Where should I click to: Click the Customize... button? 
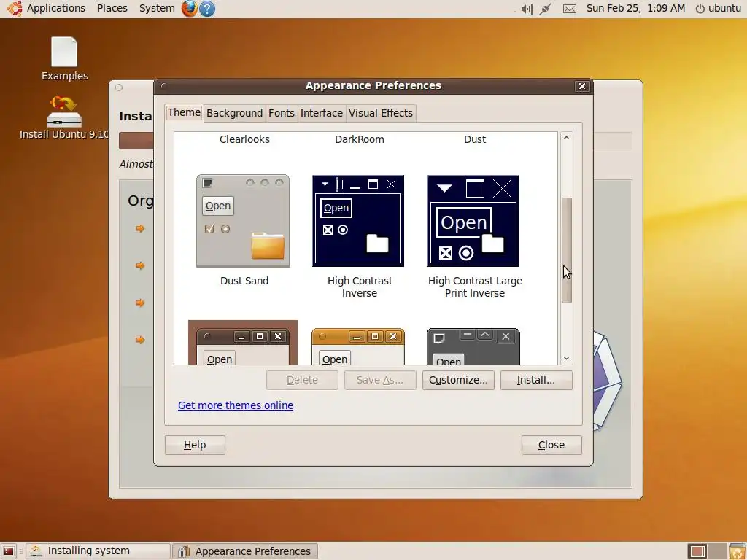coord(458,380)
